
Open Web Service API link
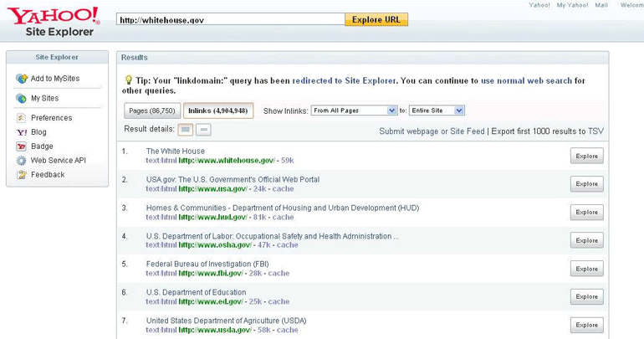[59, 161]
